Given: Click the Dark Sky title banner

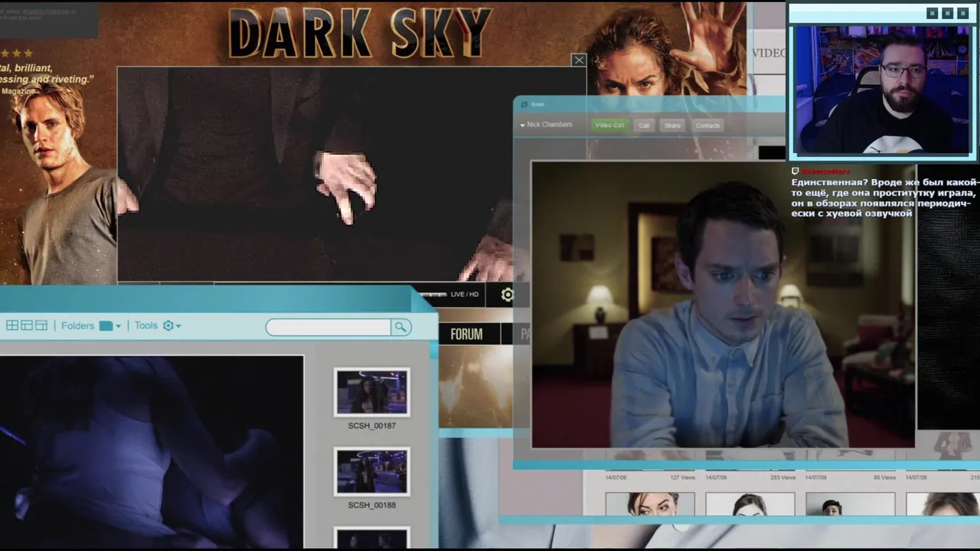Looking at the screenshot, I should click(x=360, y=34).
